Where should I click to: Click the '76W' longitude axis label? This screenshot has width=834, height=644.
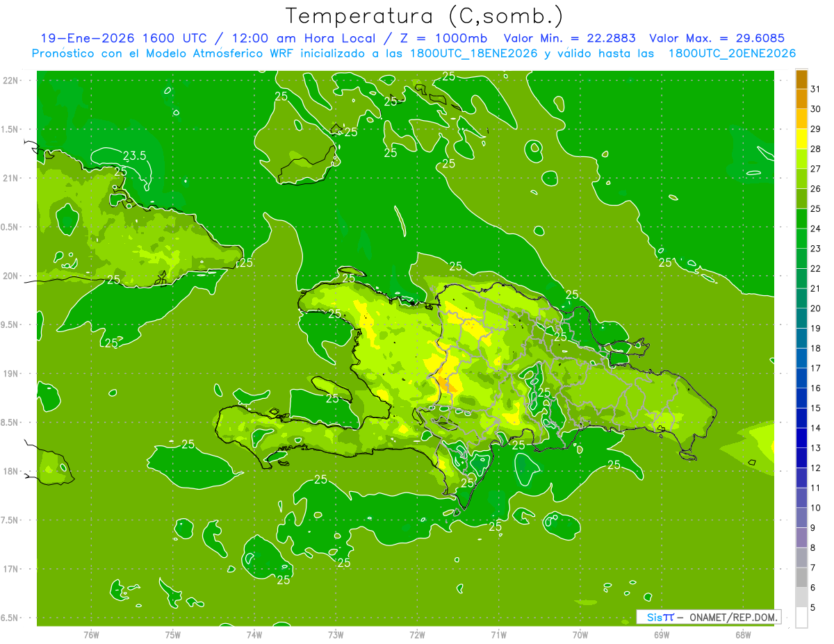coord(91,634)
